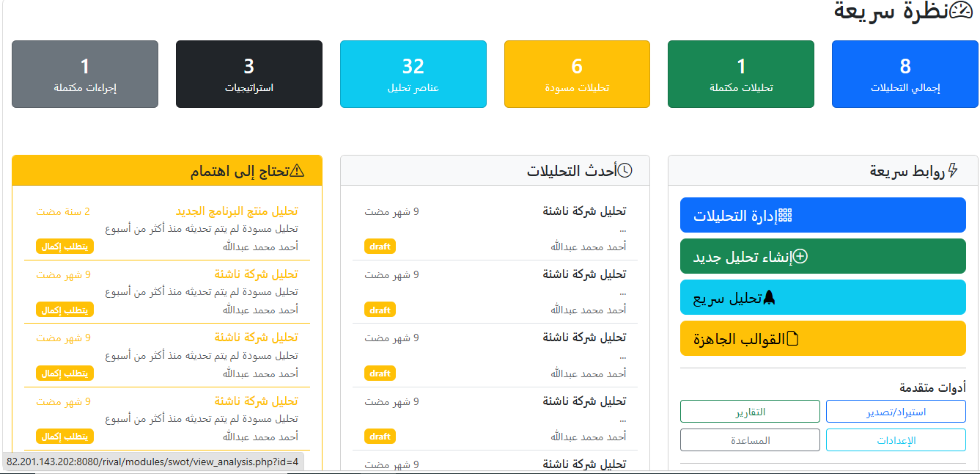Click the file icon in القوالب الجاهزة
Screen dimensions: 980x474
pos(792,339)
